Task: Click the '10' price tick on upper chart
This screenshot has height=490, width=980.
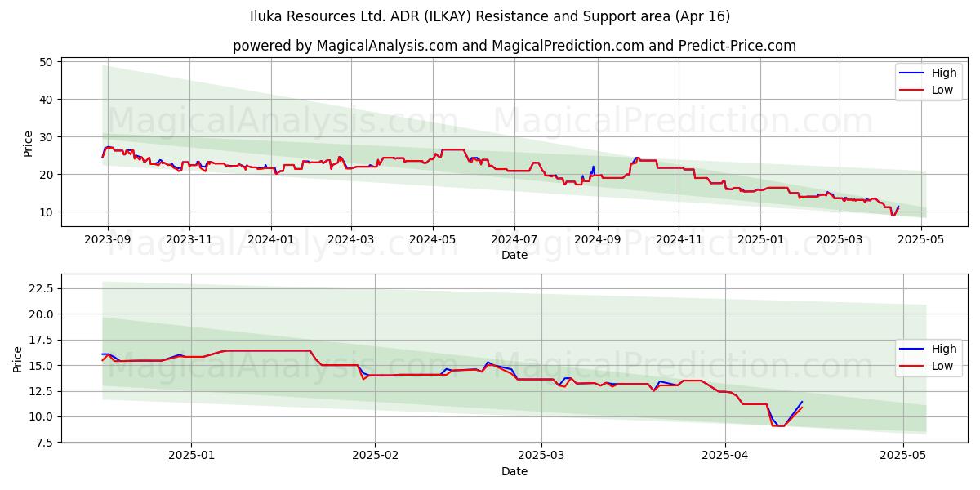Action: [47, 212]
